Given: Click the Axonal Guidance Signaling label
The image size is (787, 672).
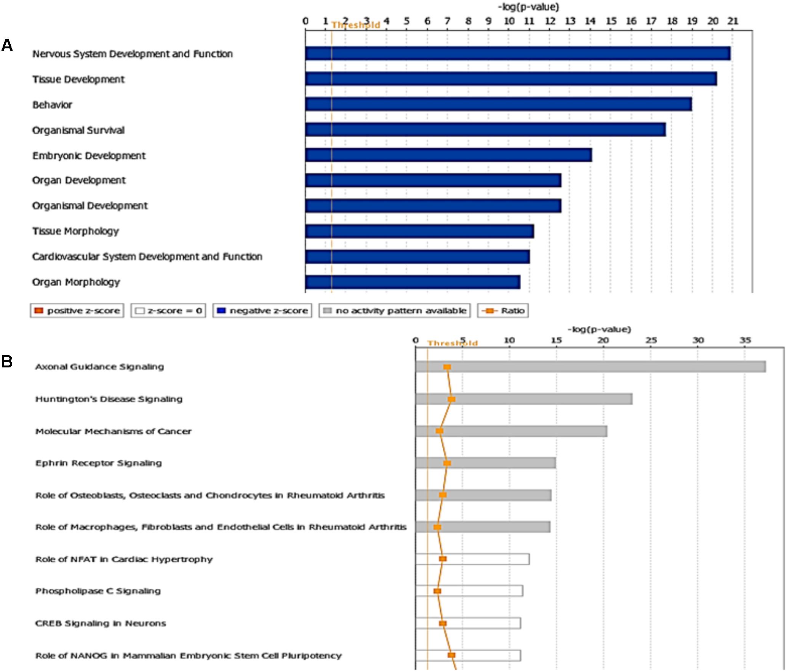Looking at the screenshot, I should (99, 367).
